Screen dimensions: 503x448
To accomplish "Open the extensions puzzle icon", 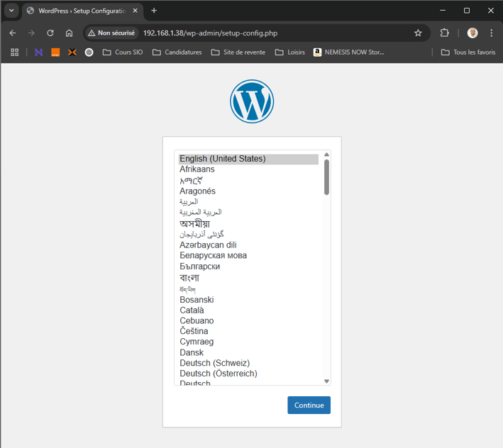I will point(444,33).
